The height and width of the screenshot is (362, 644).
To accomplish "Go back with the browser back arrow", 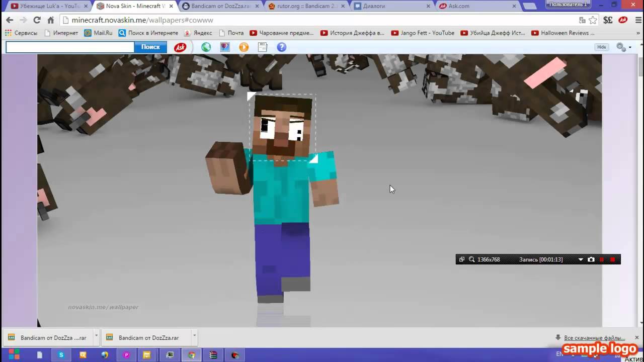I will tap(10, 20).
